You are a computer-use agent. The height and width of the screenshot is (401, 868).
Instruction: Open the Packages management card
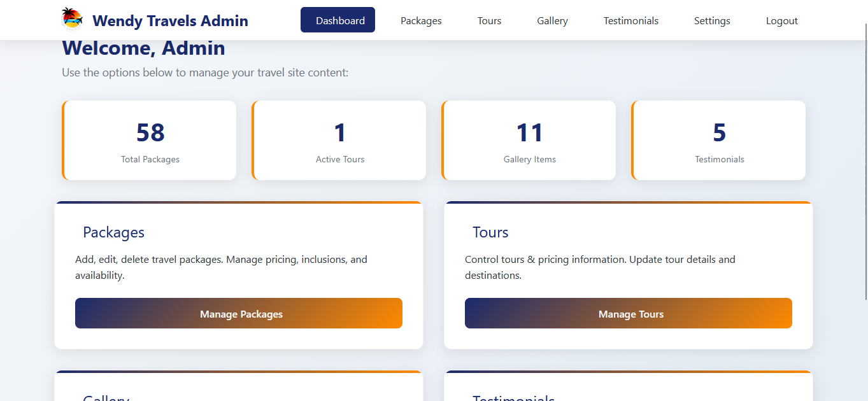(x=239, y=274)
